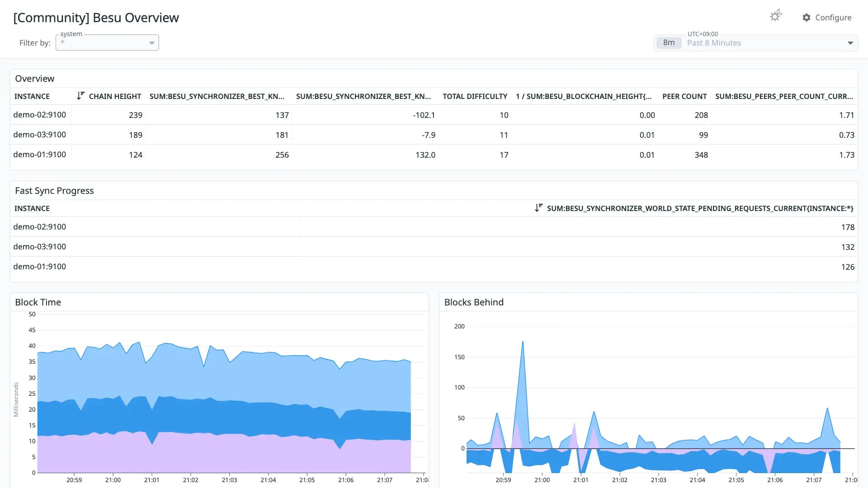The height and width of the screenshot is (488, 868).
Task: Sort by CHAIN HEIGHT column header
Action: pyautogui.click(x=115, y=96)
